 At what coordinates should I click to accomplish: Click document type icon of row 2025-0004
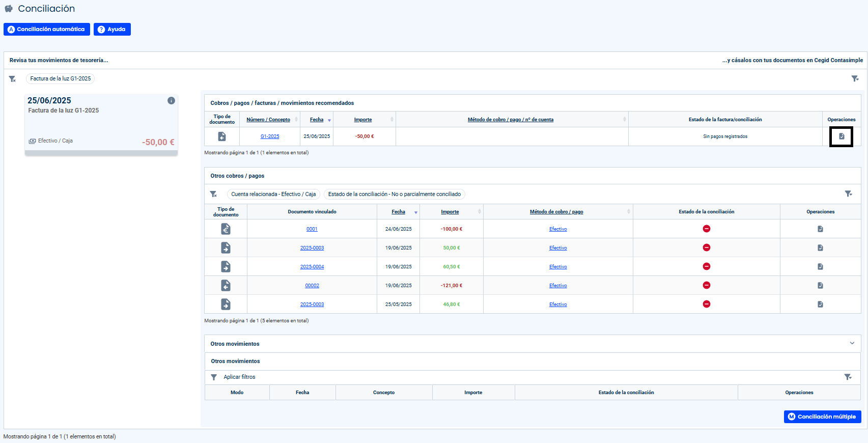pyautogui.click(x=226, y=267)
